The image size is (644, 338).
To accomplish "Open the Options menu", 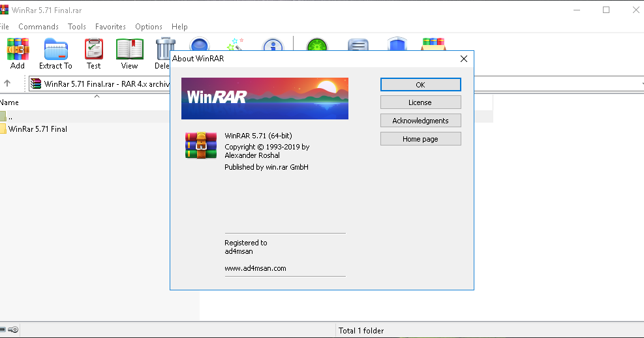I will tap(149, 26).
